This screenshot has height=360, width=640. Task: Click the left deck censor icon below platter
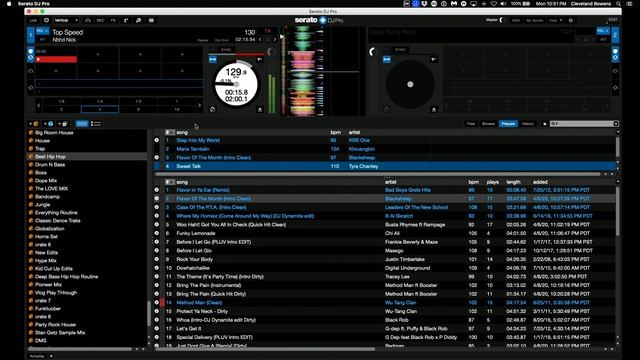point(212,109)
